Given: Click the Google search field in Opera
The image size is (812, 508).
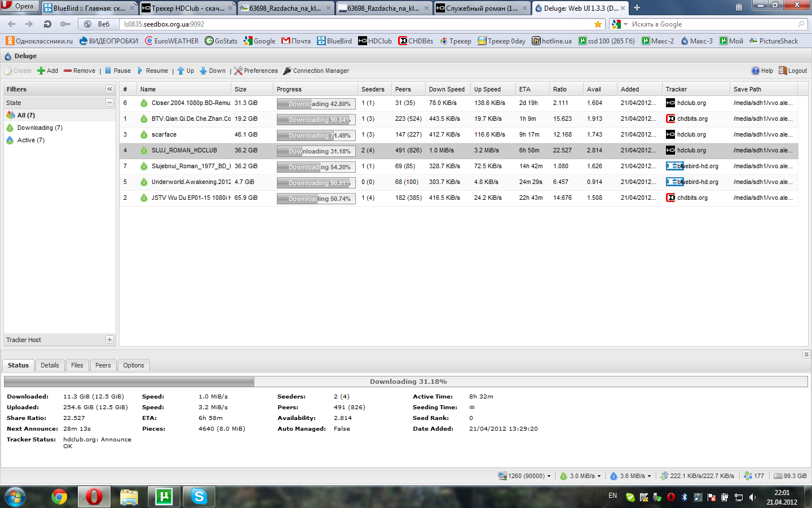Looking at the screenshot, I should pyautogui.click(x=713, y=24).
